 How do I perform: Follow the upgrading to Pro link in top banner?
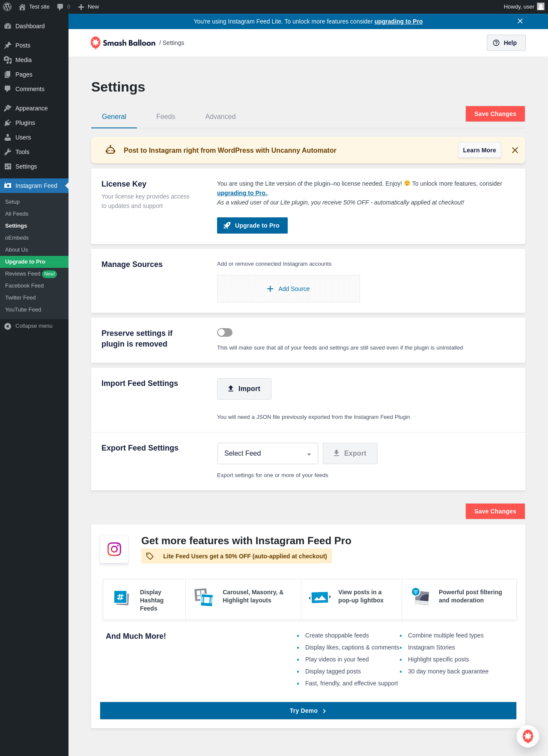coord(399,21)
